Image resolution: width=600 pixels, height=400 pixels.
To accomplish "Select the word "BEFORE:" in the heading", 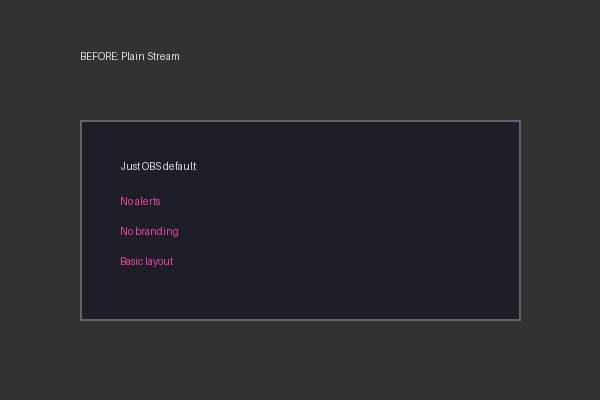I will (x=99, y=56).
